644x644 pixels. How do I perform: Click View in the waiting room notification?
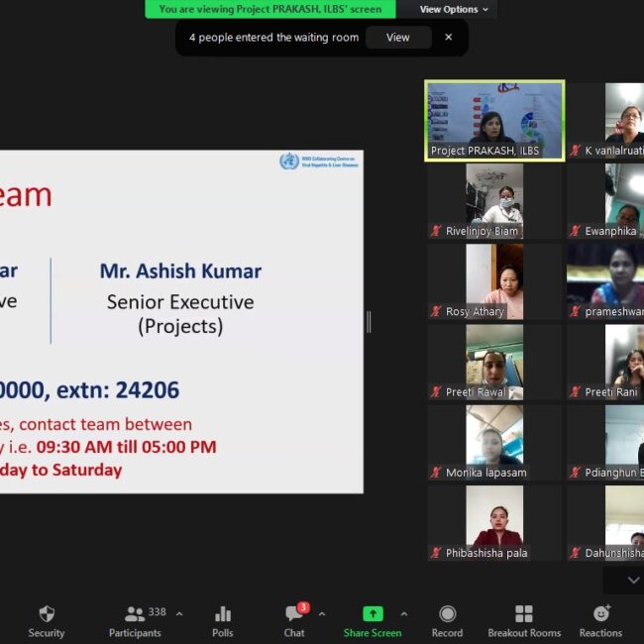(397, 38)
